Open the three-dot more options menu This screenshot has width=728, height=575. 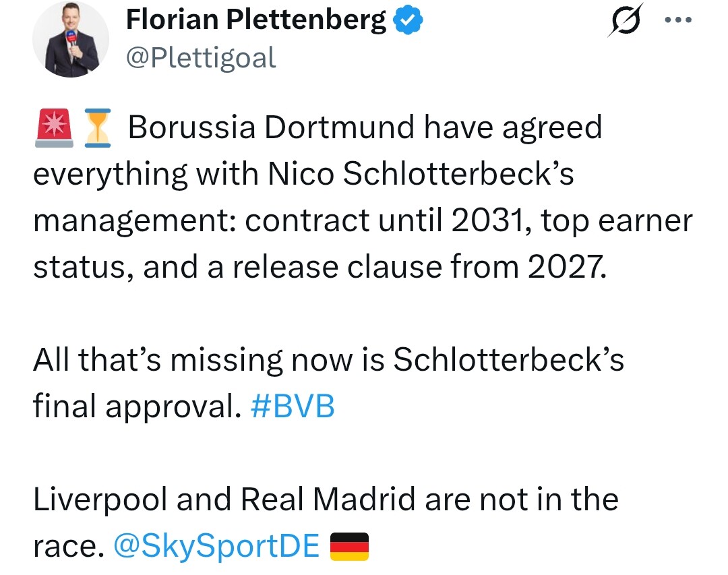pos(677,20)
